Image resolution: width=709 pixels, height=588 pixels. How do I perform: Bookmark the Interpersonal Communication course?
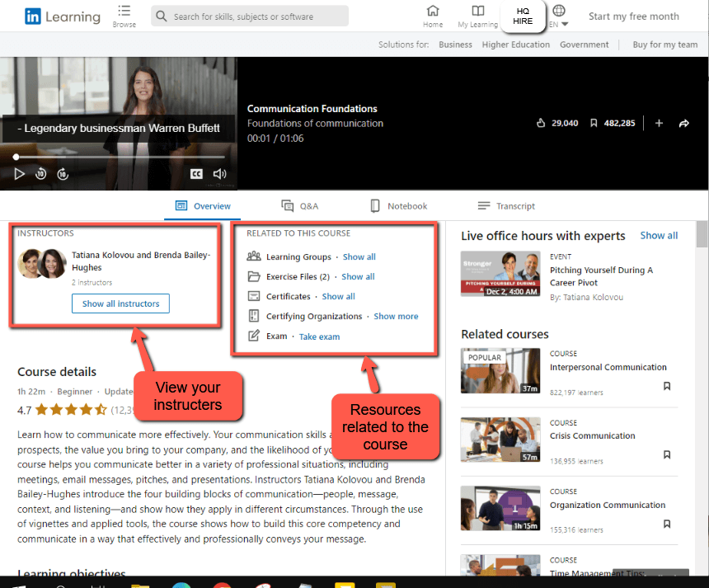(667, 386)
